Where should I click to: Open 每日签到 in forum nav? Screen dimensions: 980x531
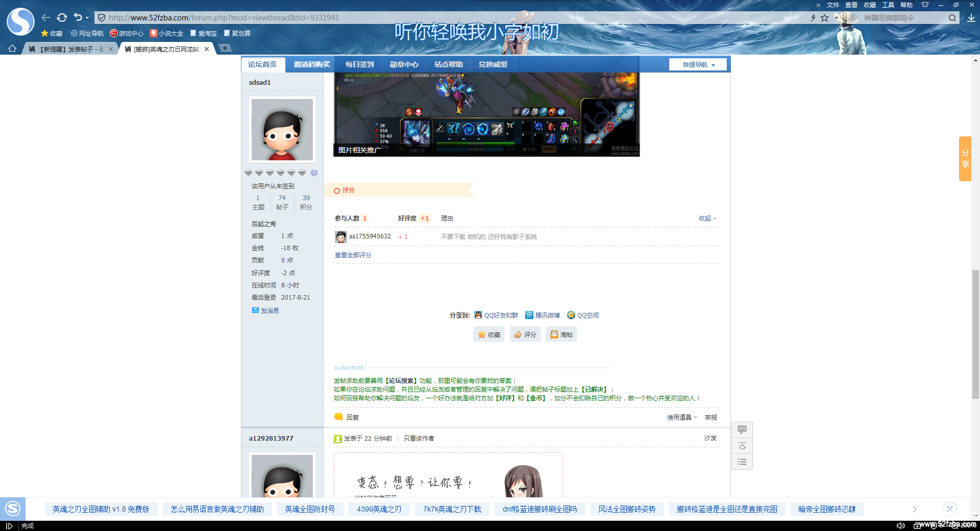[x=359, y=64]
